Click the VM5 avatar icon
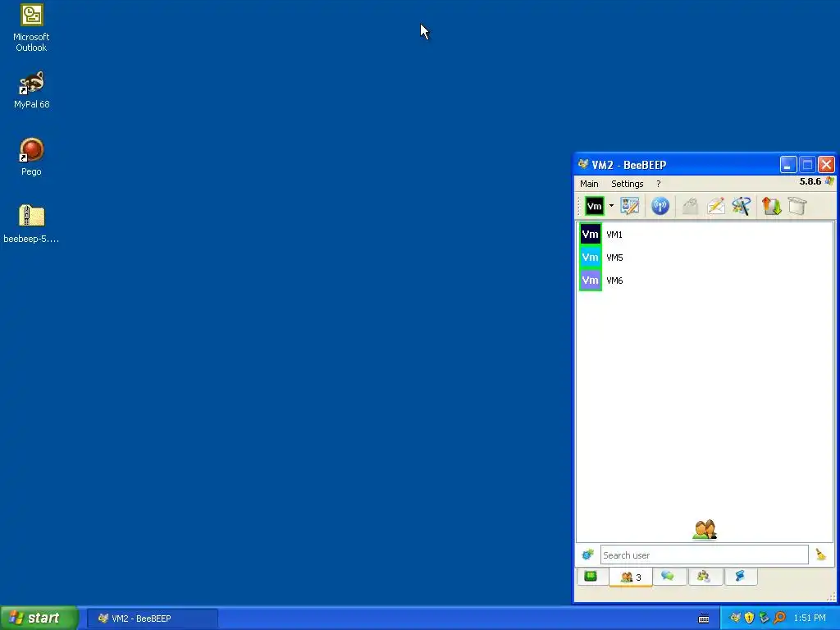This screenshot has height=630, width=840. coord(591,258)
